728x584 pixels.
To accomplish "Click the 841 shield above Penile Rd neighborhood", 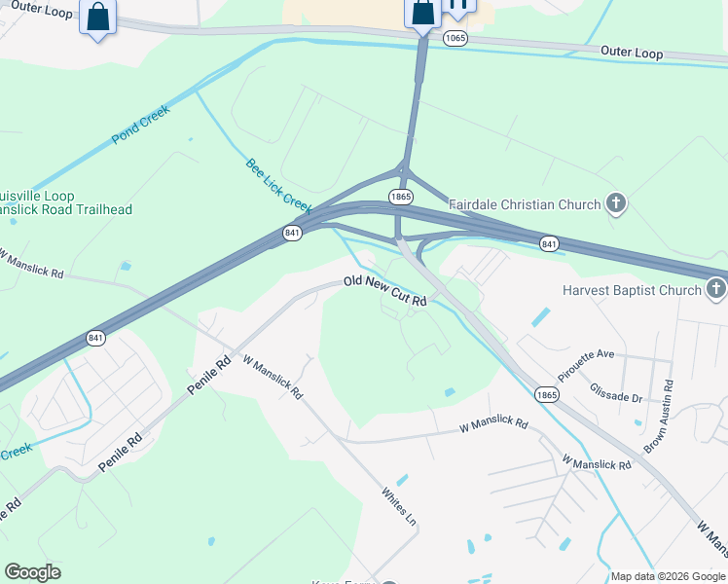I will 95,338.
